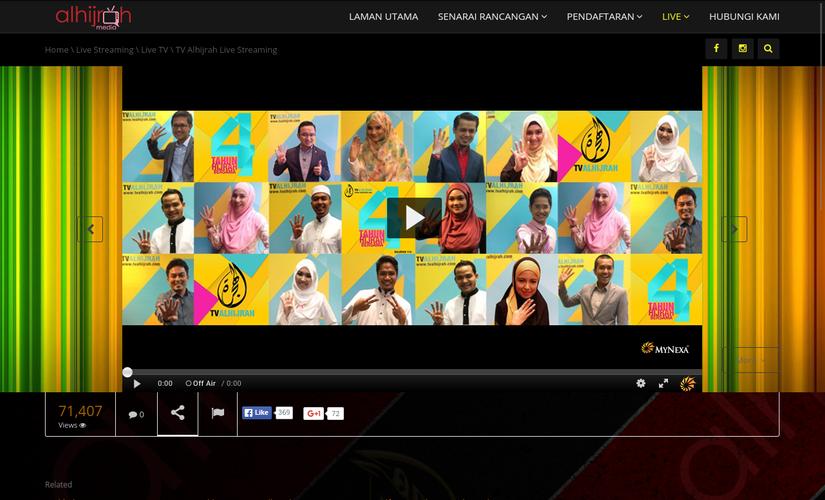Image resolution: width=825 pixels, height=500 pixels.
Task: Go to next video arrow
Action: click(x=735, y=229)
